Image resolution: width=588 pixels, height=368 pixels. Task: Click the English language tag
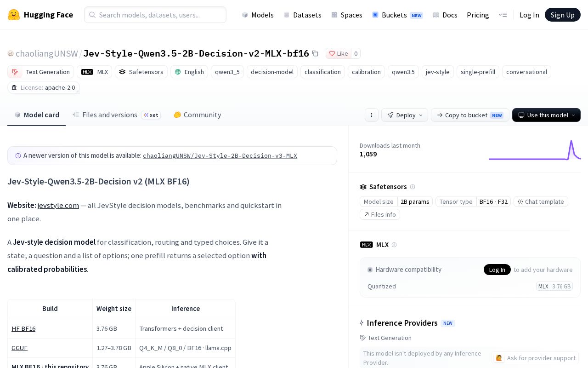(x=189, y=72)
